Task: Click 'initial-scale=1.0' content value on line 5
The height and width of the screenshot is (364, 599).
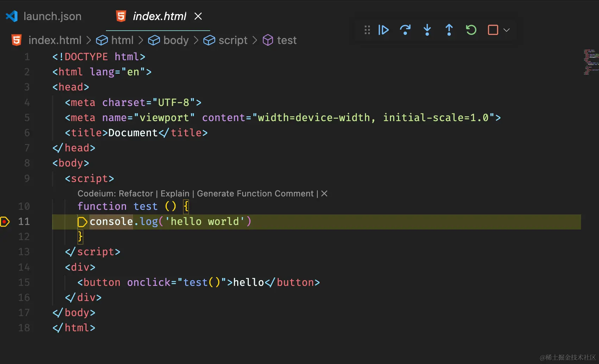Action: pos(436,118)
